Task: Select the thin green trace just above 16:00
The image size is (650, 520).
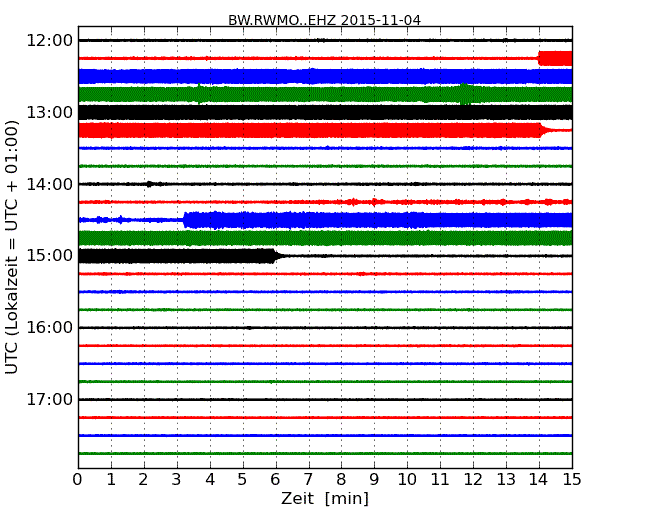Action: 325,310
